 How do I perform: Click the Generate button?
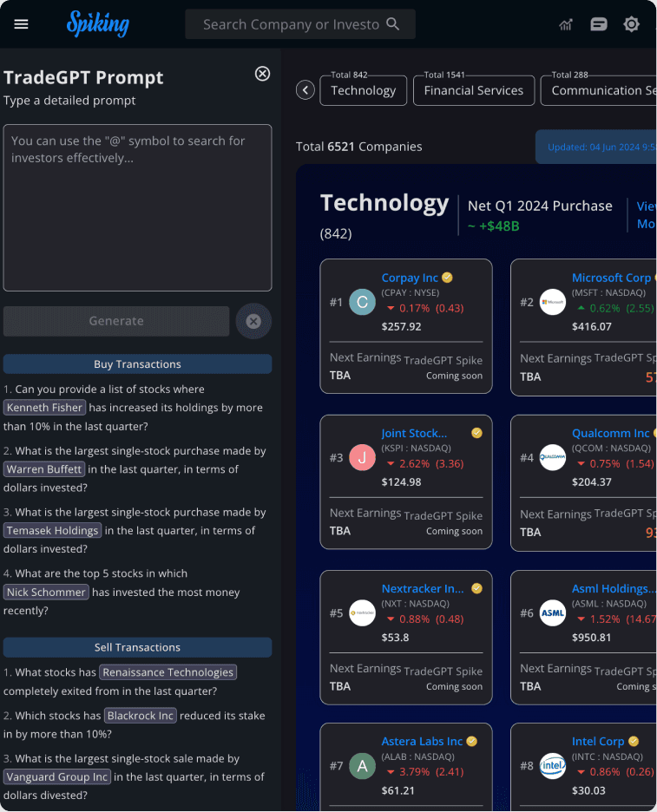116,321
